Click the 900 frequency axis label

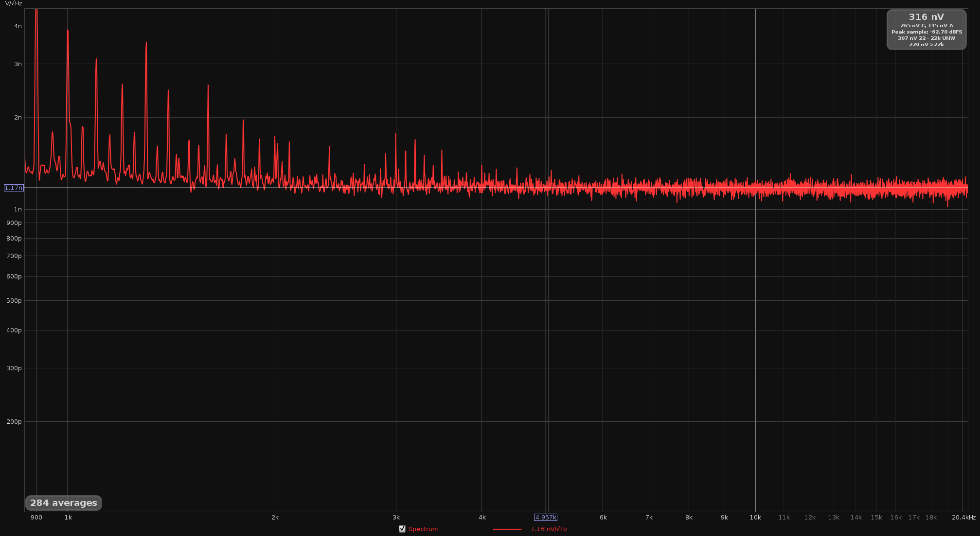click(x=36, y=518)
